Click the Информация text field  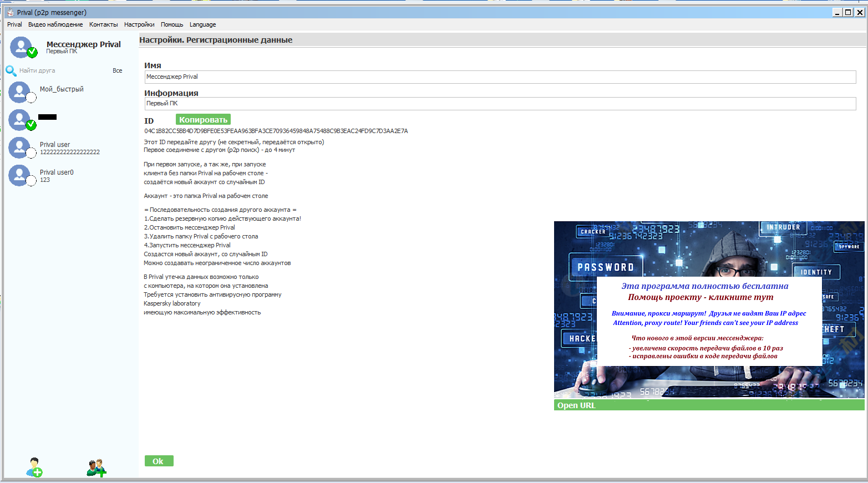(499, 104)
